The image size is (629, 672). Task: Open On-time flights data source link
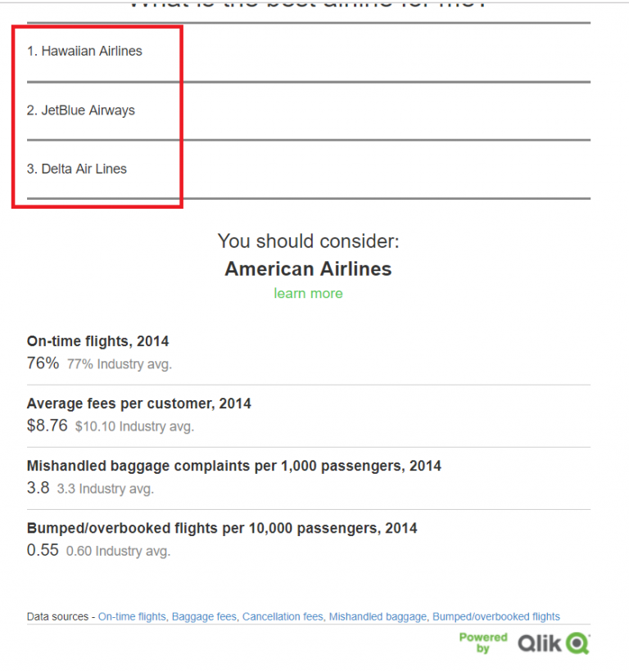click(132, 616)
